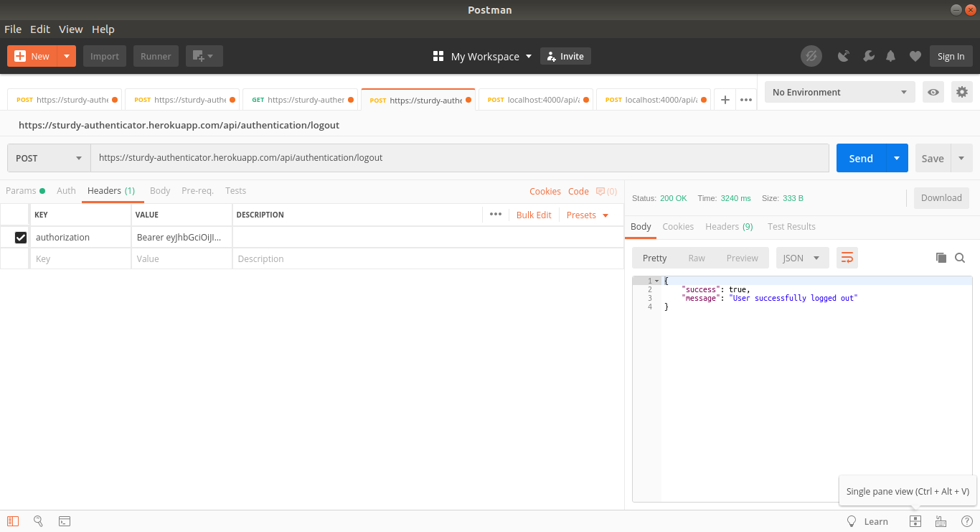Open the No Environment dropdown
The image size is (980, 532).
[839, 92]
